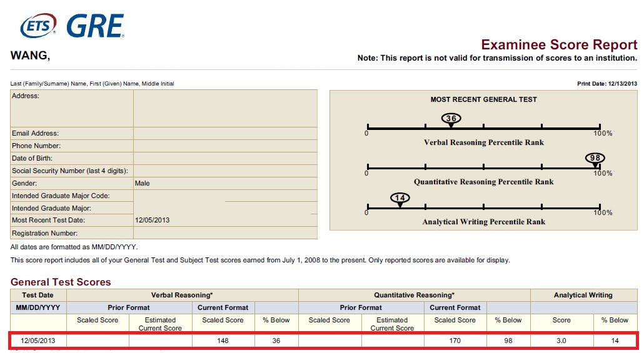
Task: Click the 'Registration Number:' label
Action: pos(44,233)
